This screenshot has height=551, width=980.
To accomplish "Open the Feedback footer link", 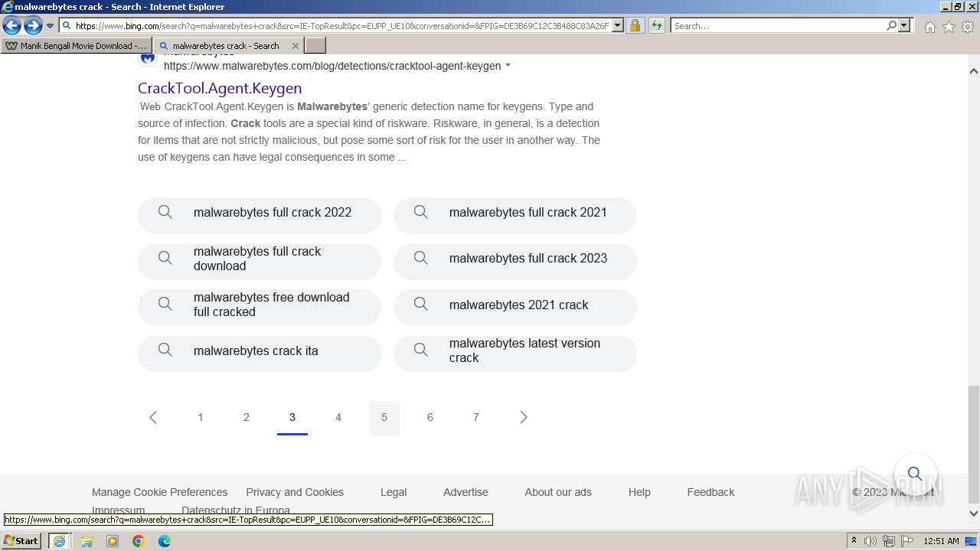I will pyautogui.click(x=710, y=492).
